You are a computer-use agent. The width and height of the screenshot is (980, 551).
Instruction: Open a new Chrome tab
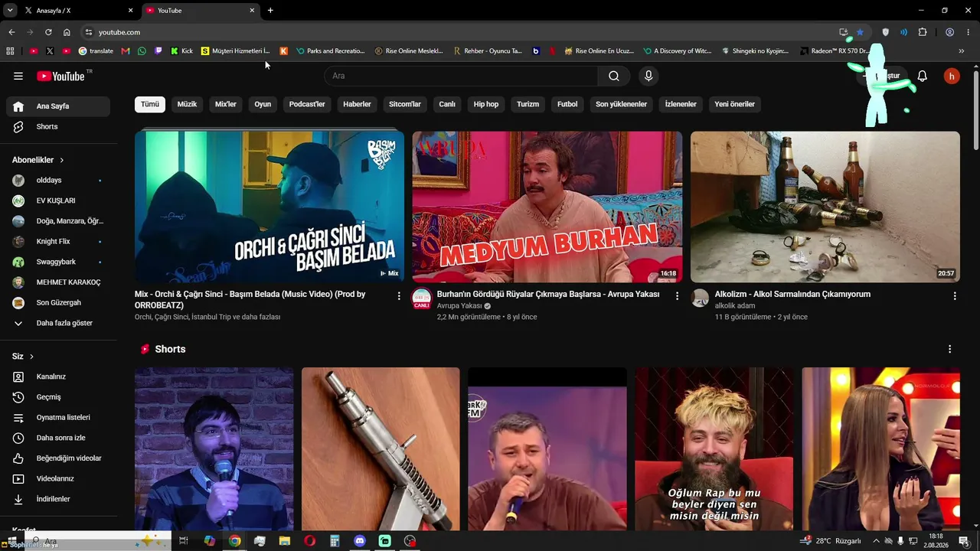pos(270,11)
